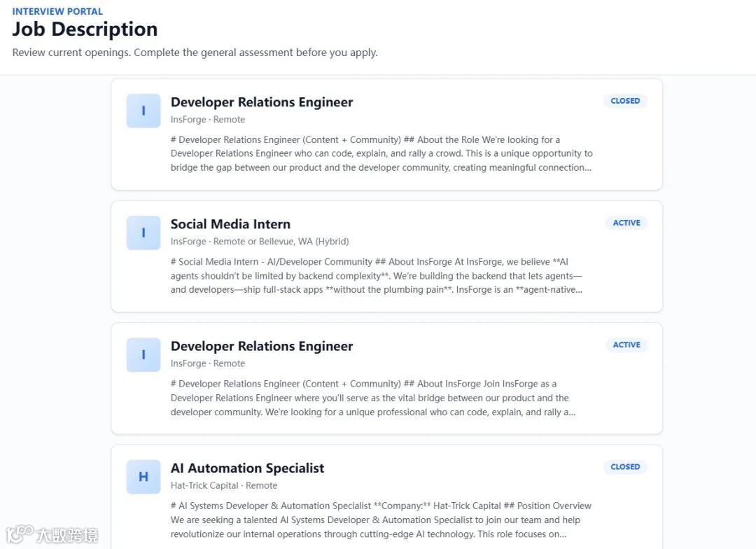Click the InsForge icon on active Developer Relations job
The width and height of the screenshot is (756, 549).
coord(143,354)
